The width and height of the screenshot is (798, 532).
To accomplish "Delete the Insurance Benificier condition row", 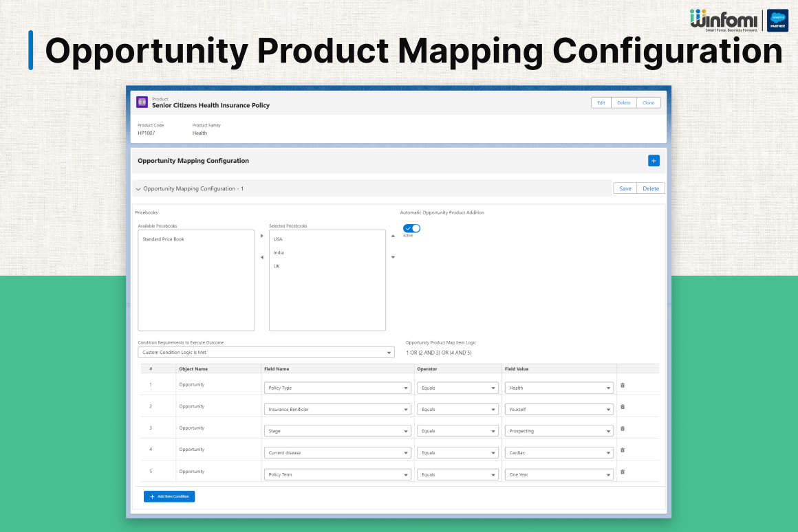I will (623, 407).
